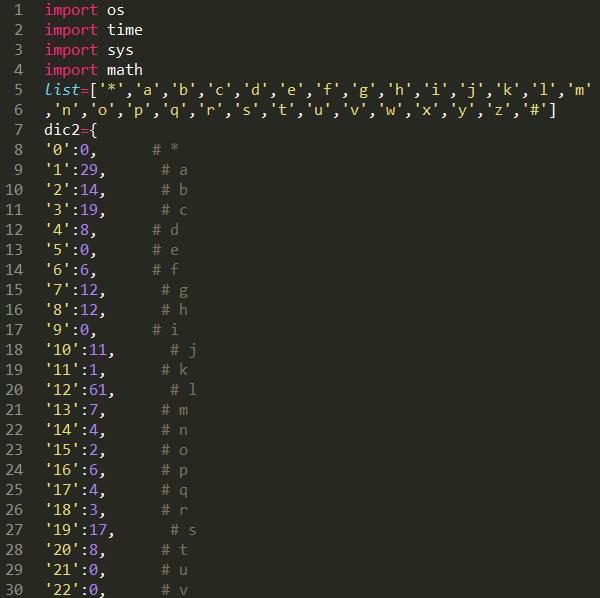Click value 61 for key '12'

[98, 389]
